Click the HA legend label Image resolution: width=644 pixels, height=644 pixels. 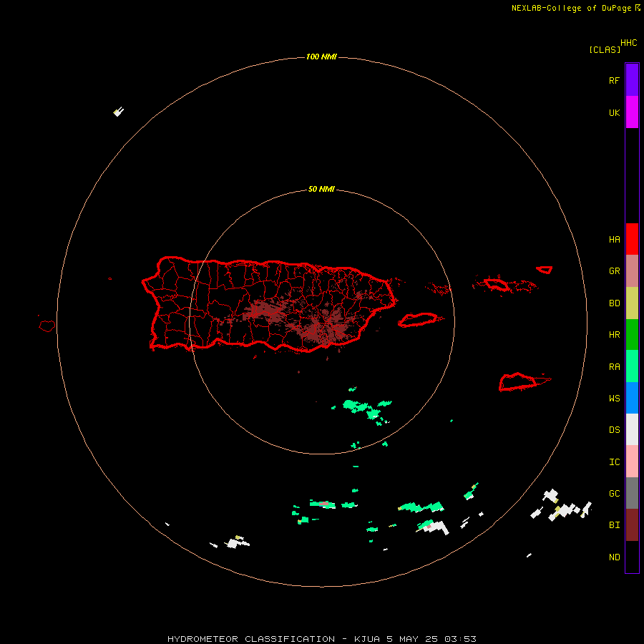click(614, 240)
